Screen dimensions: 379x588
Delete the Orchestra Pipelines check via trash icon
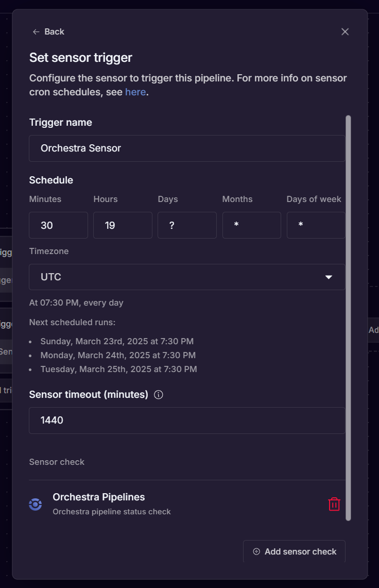click(334, 504)
